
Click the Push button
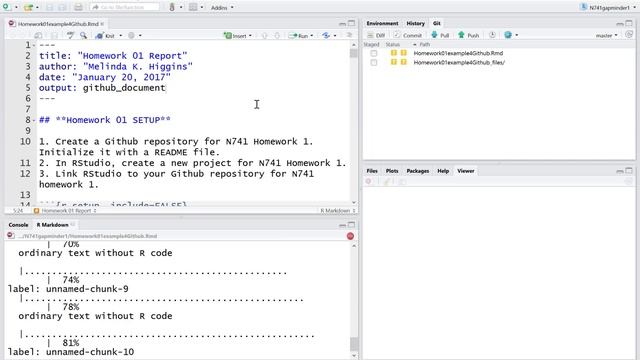click(x=468, y=36)
